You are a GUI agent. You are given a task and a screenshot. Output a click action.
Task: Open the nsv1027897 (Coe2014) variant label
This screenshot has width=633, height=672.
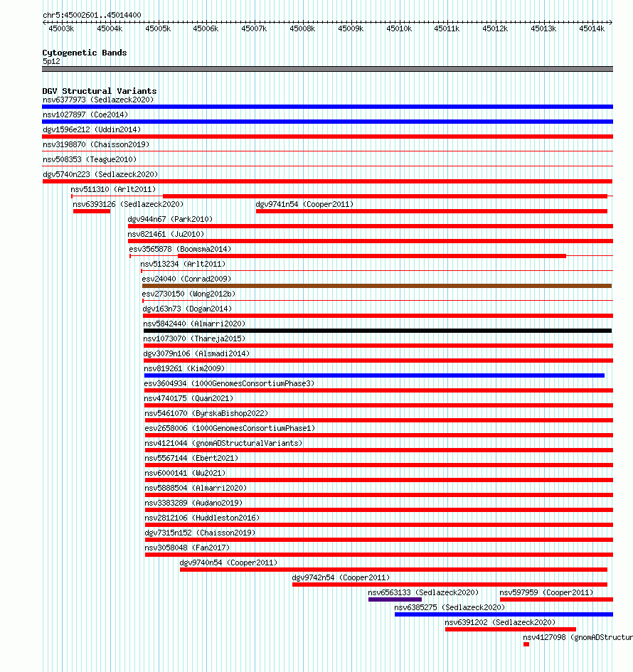tap(85, 115)
